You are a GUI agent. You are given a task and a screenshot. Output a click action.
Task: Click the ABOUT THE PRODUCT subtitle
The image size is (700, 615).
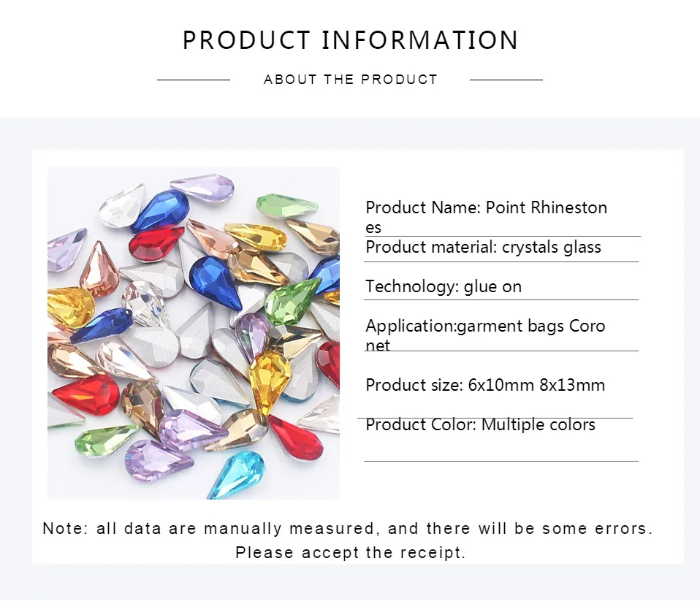coord(351,80)
